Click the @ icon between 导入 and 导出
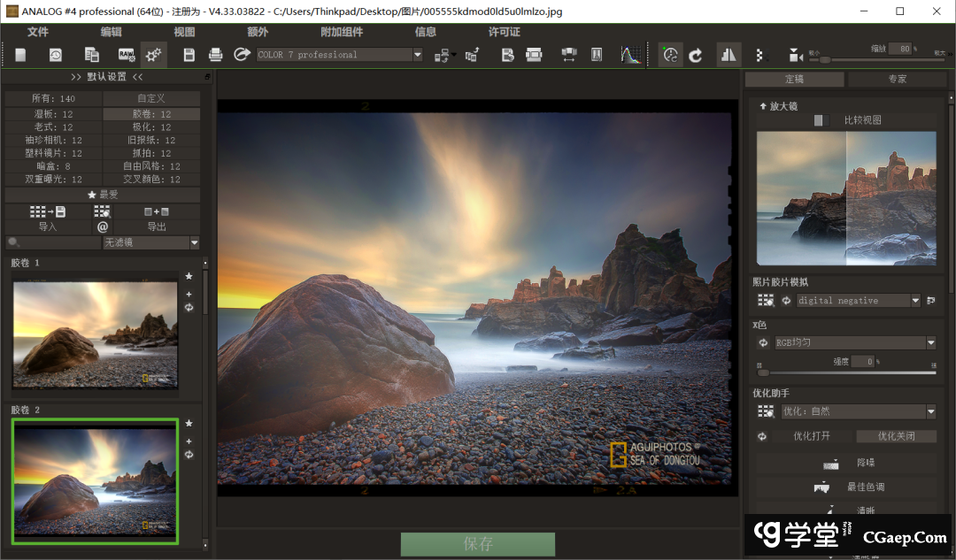This screenshot has width=956, height=560. pos(103,226)
